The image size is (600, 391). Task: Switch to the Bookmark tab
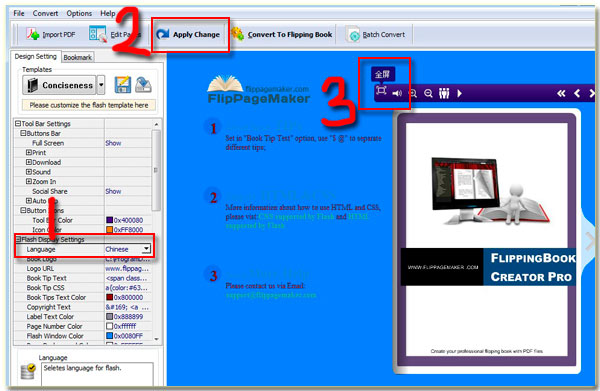[x=78, y=57]
